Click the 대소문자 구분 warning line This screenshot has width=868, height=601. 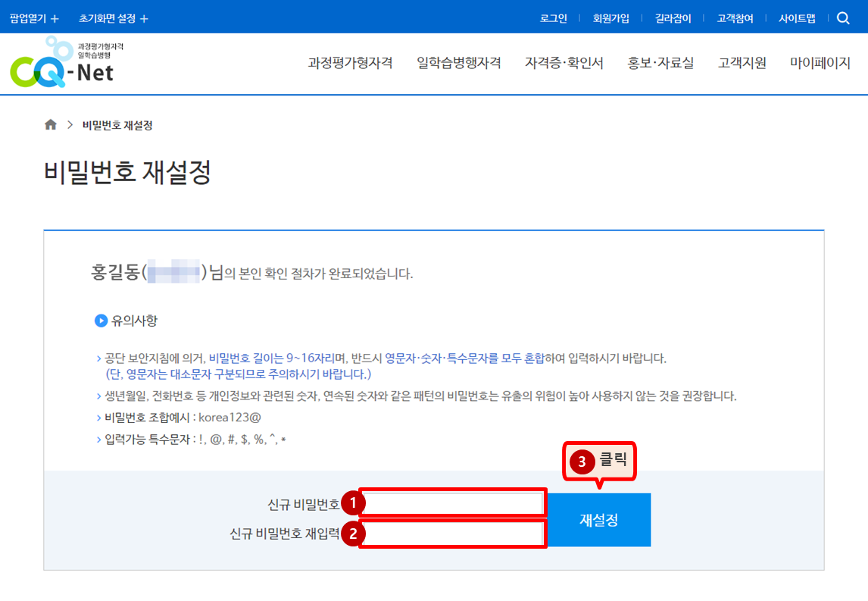click(239, 374)
